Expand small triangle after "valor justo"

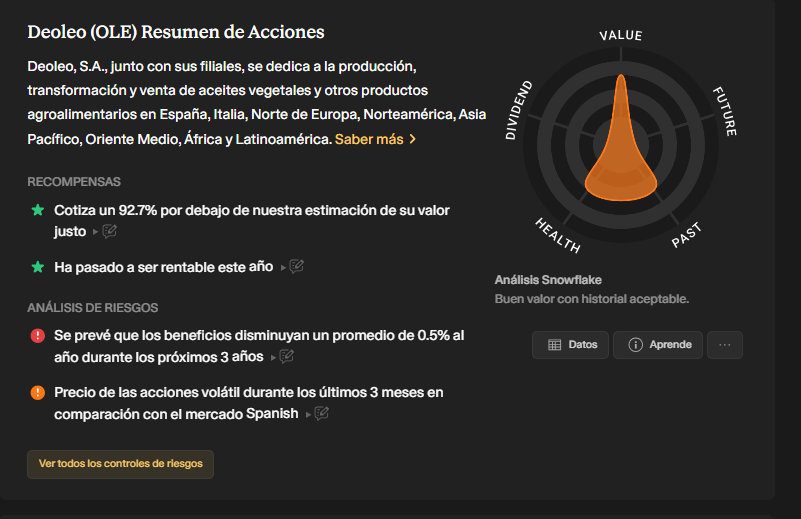coord(96,232)
